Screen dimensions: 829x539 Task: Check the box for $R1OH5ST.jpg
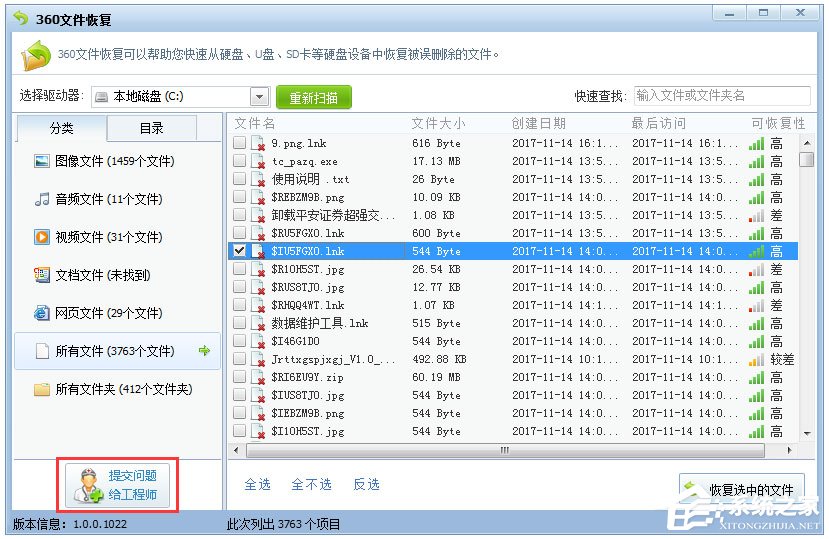[x=240, y=268]
